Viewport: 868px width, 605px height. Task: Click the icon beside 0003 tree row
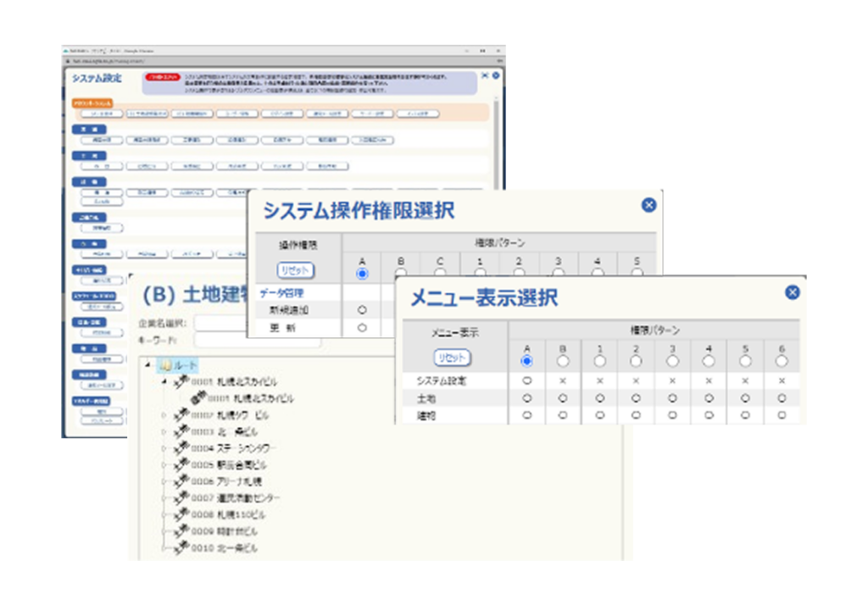(x=181, y=431)
